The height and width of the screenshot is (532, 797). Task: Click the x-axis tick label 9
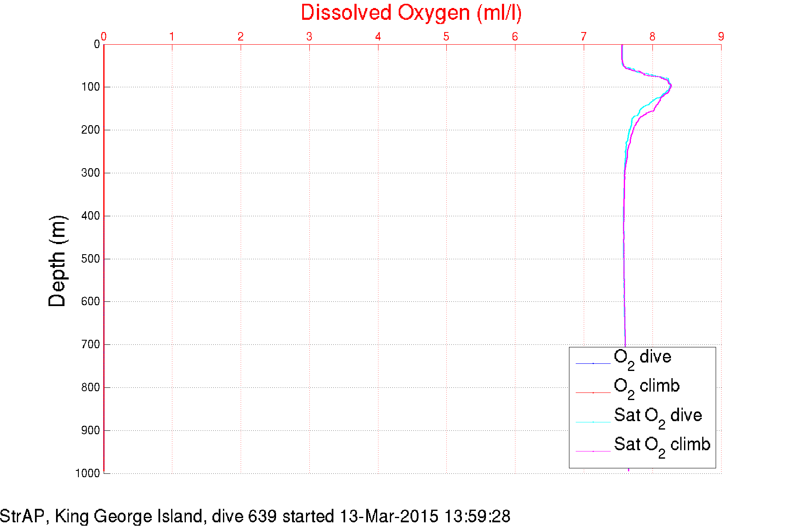pos(721,37)
